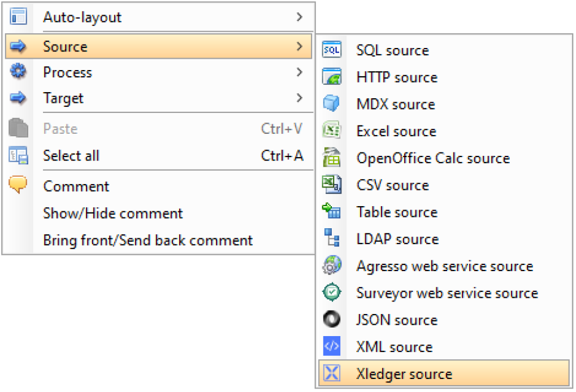576x392 pixels.
Task: Toggle Show/Hide comment option
Action: [x=113, y=214]
